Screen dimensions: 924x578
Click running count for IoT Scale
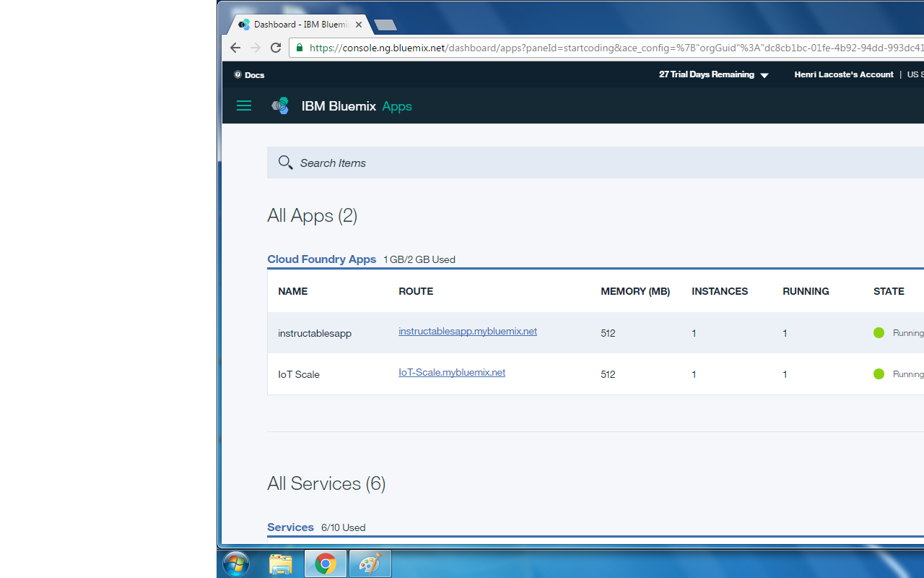coord(785,374)
